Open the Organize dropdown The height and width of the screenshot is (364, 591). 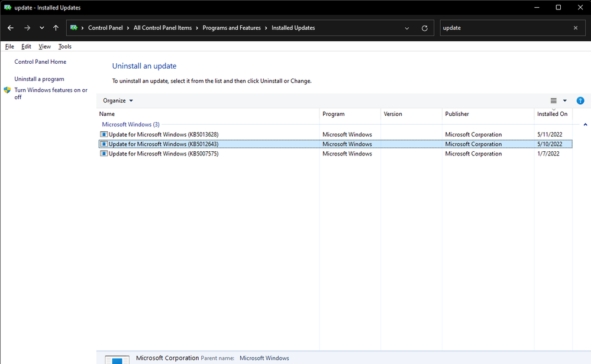tap(118, 100)
